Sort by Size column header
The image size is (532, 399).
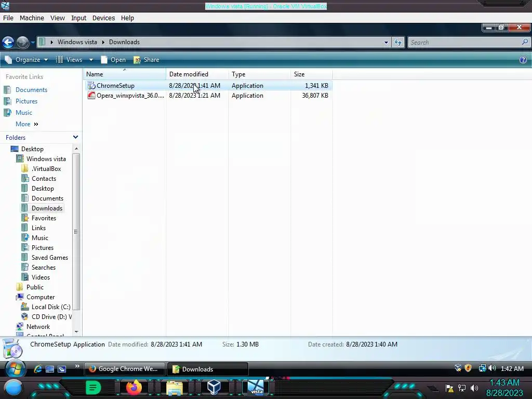coord(312,74)
